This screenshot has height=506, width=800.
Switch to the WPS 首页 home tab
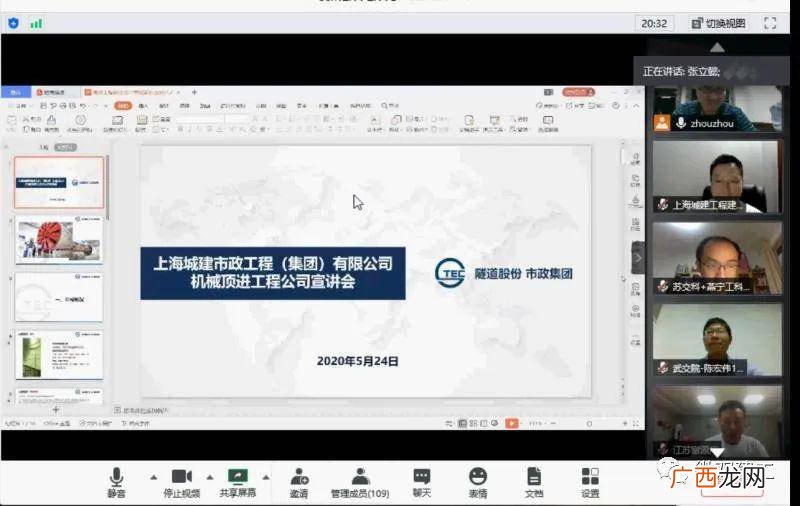[15, 92]
